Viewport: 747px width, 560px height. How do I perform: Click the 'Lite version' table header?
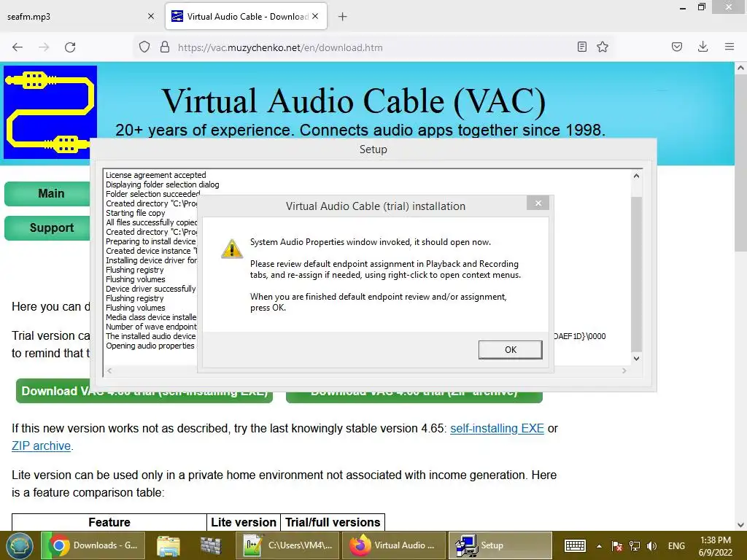coord(244,522)
